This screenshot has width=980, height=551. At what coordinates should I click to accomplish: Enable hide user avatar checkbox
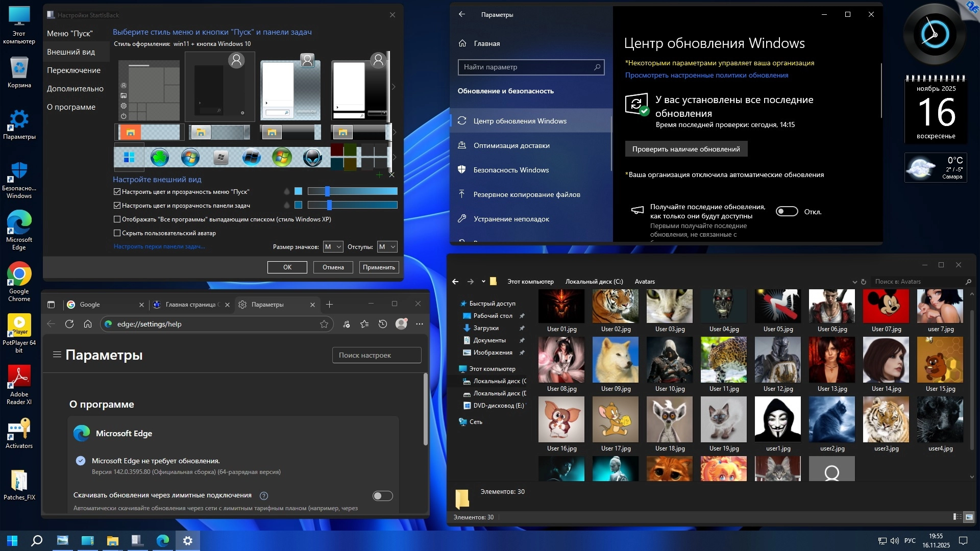pyautogui.click(x=117, y=233)
